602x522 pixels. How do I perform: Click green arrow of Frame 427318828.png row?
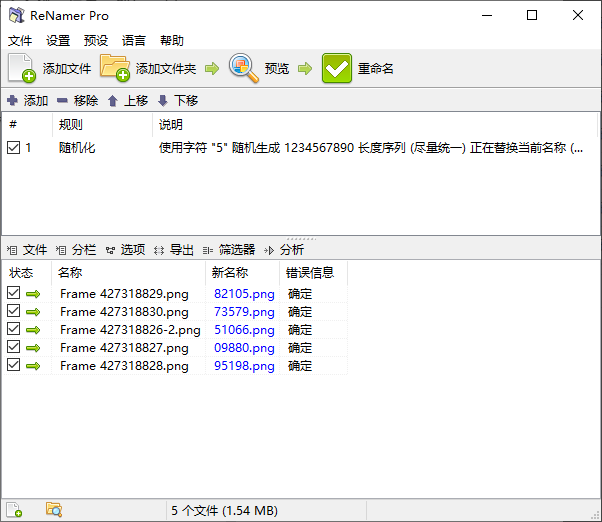tap(33, 366)
